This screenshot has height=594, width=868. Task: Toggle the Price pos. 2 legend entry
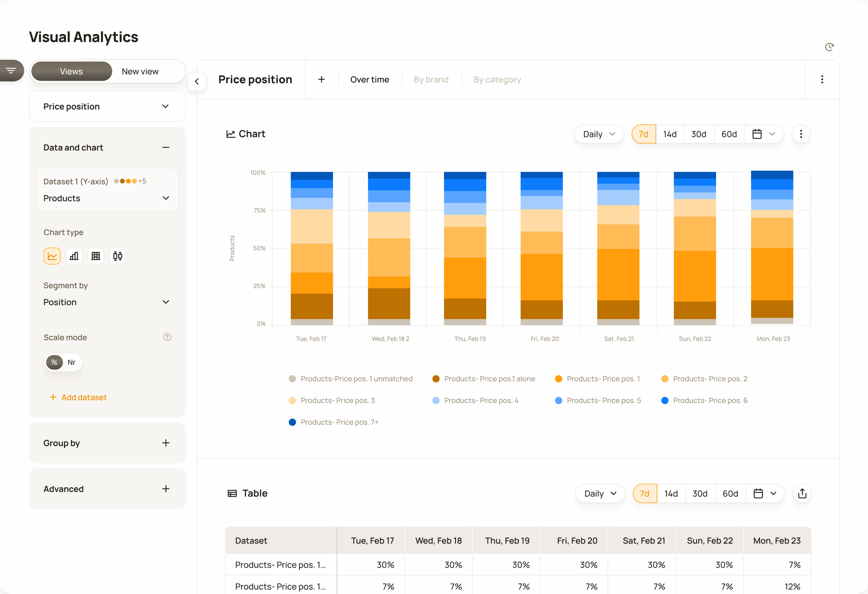(704, 379)
